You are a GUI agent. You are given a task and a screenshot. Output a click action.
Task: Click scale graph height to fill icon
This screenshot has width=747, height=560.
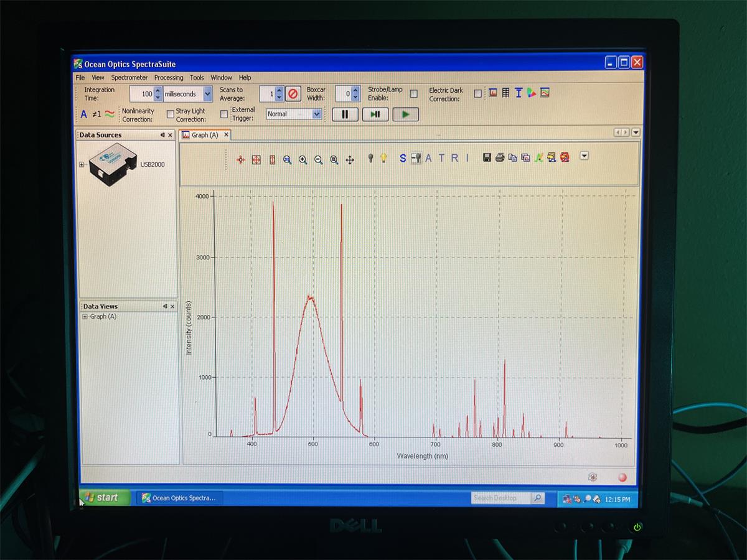point(272,159)
